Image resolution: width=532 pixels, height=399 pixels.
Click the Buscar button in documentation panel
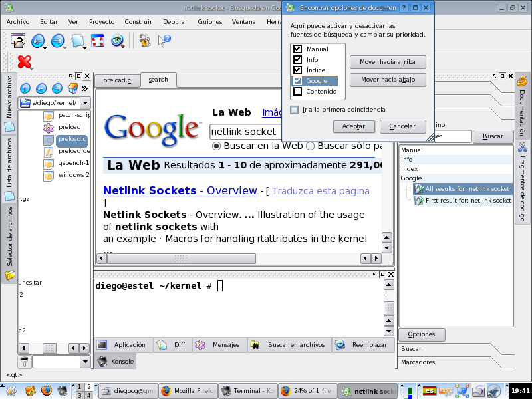point(493,136)
